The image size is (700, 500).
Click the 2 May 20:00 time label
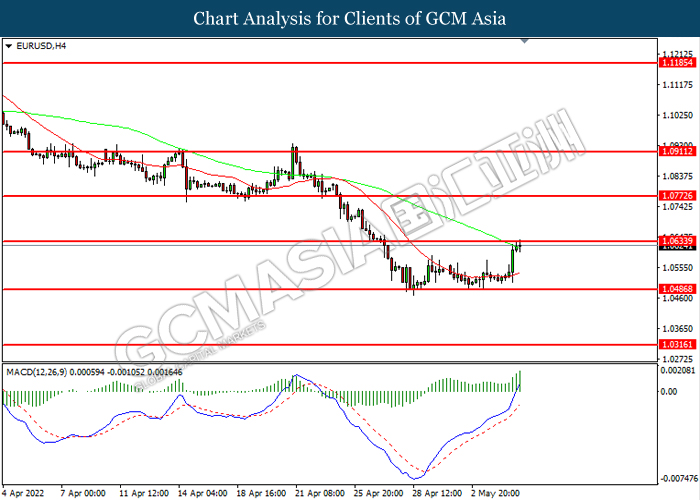click(x=495, y=493)
